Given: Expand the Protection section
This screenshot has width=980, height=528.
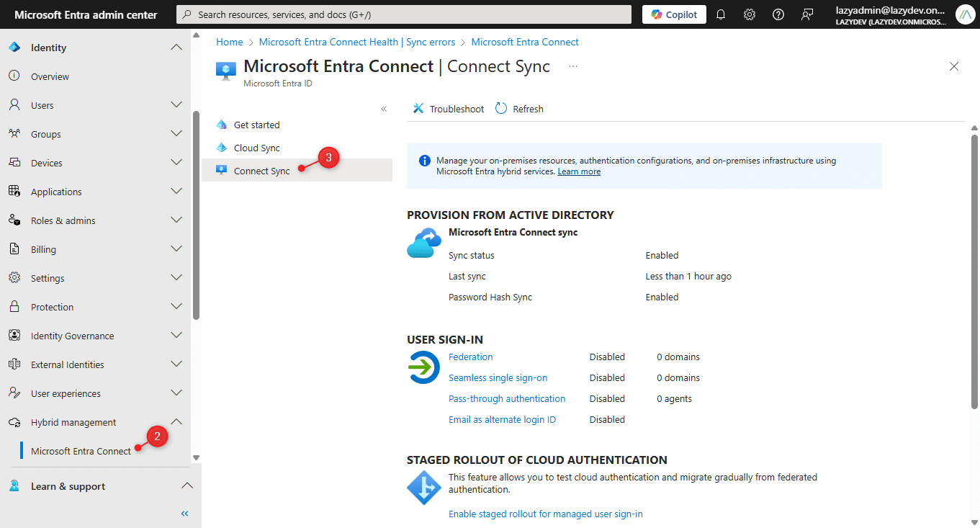Looking at the screenshot, I should point(176,306).
